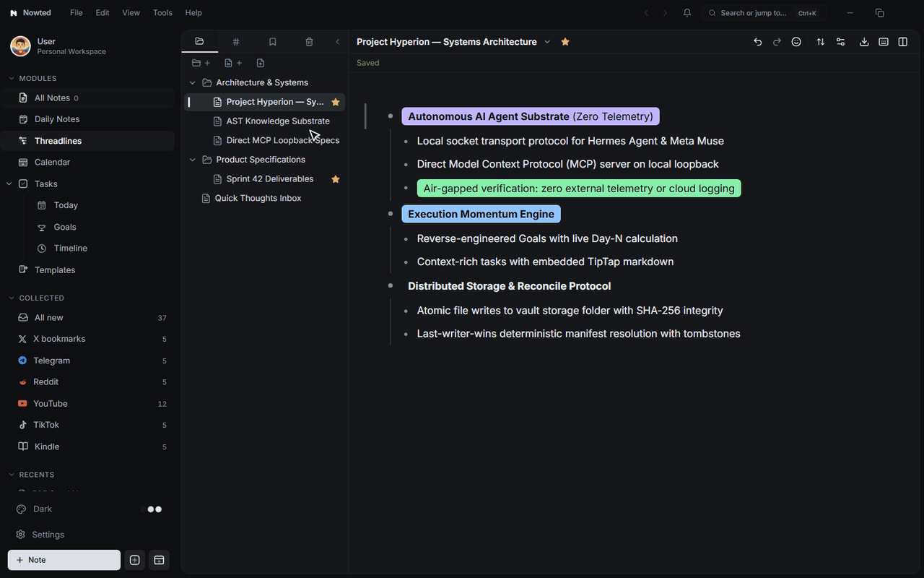924x578 pixels.
Task: Open the keyboard shortcuts icon
Action: [883, 42]
